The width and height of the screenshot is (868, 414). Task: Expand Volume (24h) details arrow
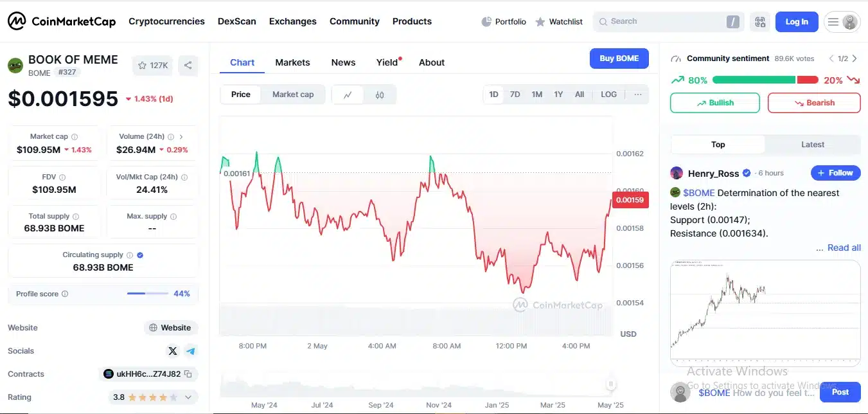(182, 137)
